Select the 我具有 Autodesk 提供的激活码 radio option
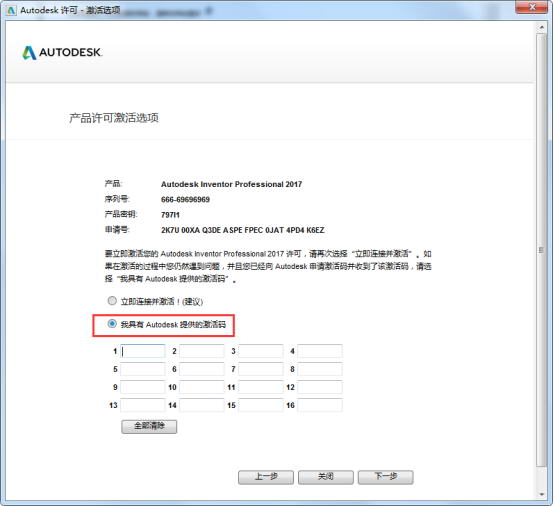 112,324
